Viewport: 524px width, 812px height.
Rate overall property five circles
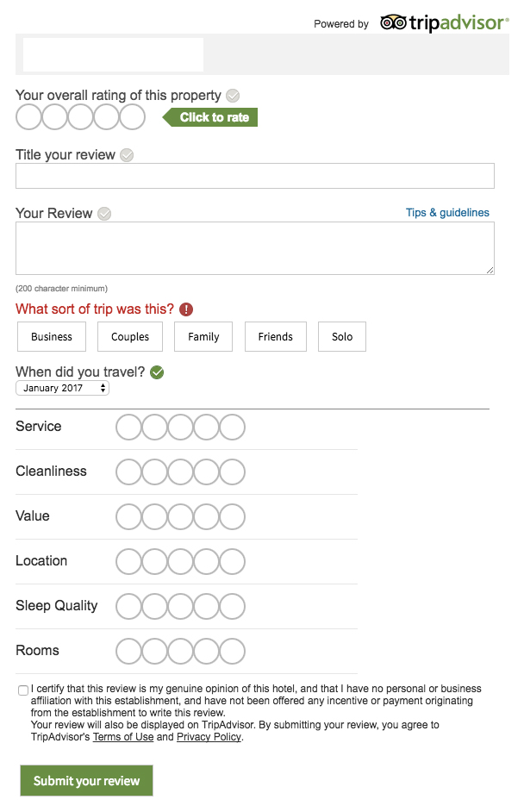click(x=133, y=117)
